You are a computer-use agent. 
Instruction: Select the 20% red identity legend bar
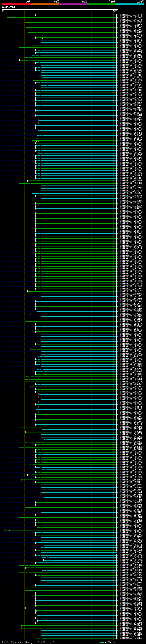click(x=16, y=4)
